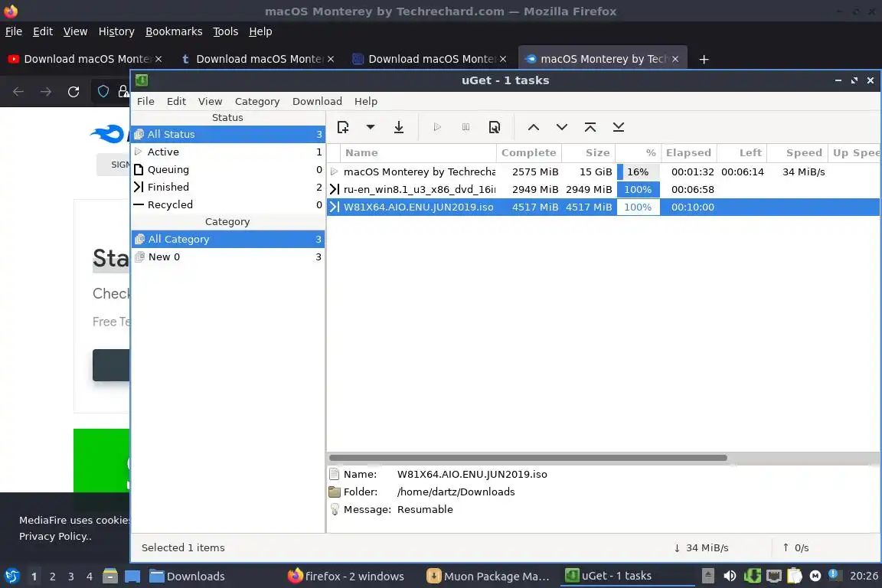Select ru-en_win8.1_u3_x86_dvd download row
882x588 pixels.
click(x=603, y=189)
